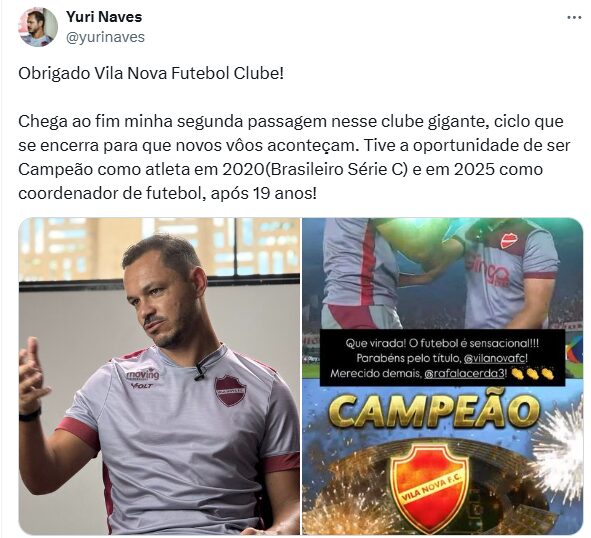Click the crest on the grey jersey

coord(230,391)
